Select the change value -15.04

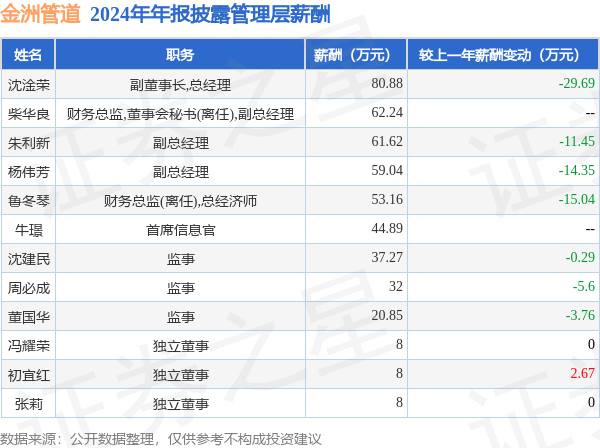tap(577, 199)
